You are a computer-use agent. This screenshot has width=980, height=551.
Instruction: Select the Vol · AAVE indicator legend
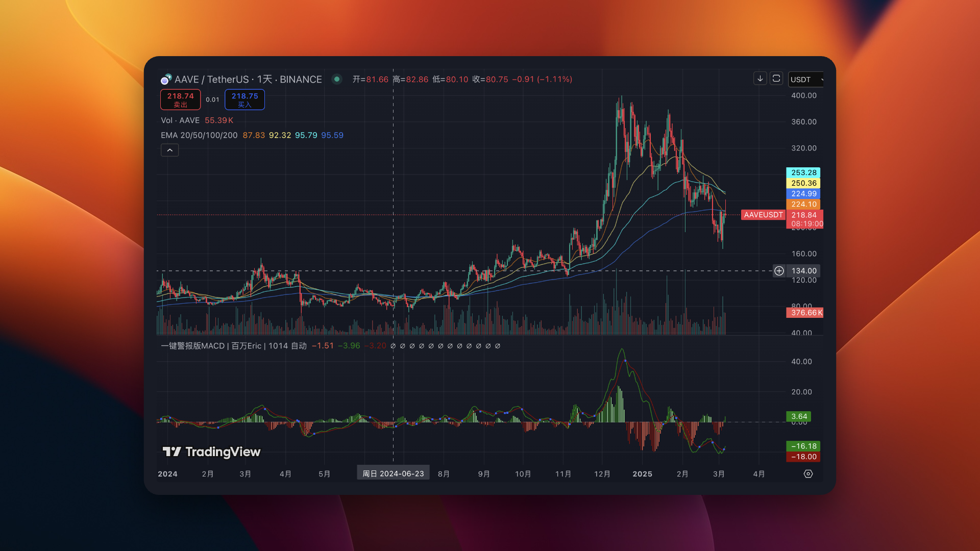pos(180,120)
